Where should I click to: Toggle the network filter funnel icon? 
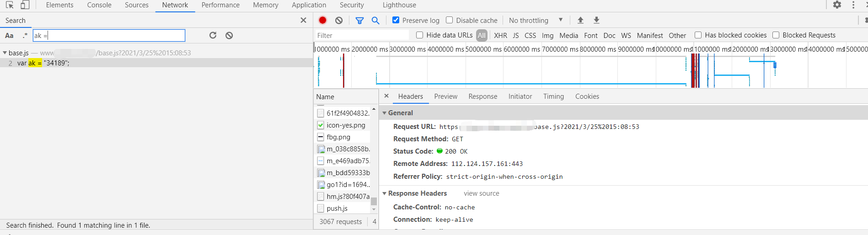pos(359,20)
